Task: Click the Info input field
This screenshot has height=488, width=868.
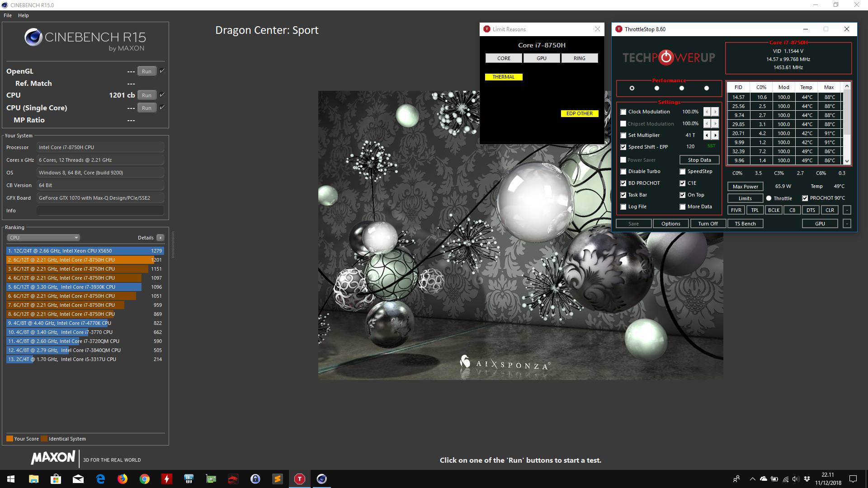Action: coord(100,211)
